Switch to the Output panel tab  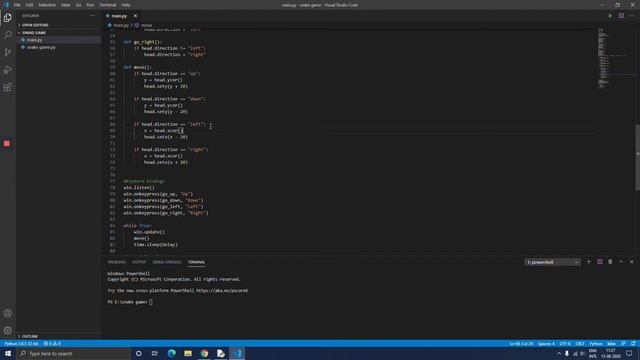click(x=139, y=262)
